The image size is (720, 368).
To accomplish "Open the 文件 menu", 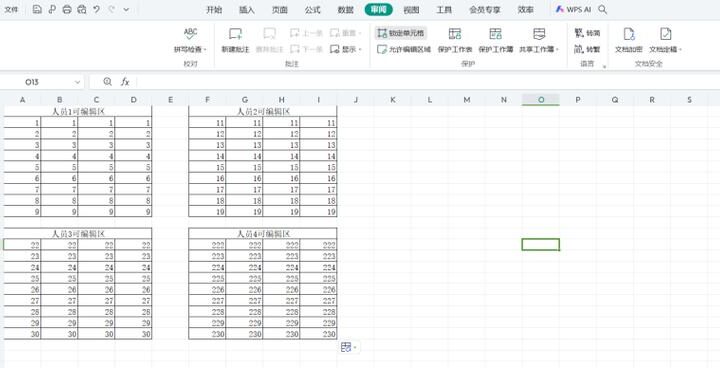I will [11, 9].
